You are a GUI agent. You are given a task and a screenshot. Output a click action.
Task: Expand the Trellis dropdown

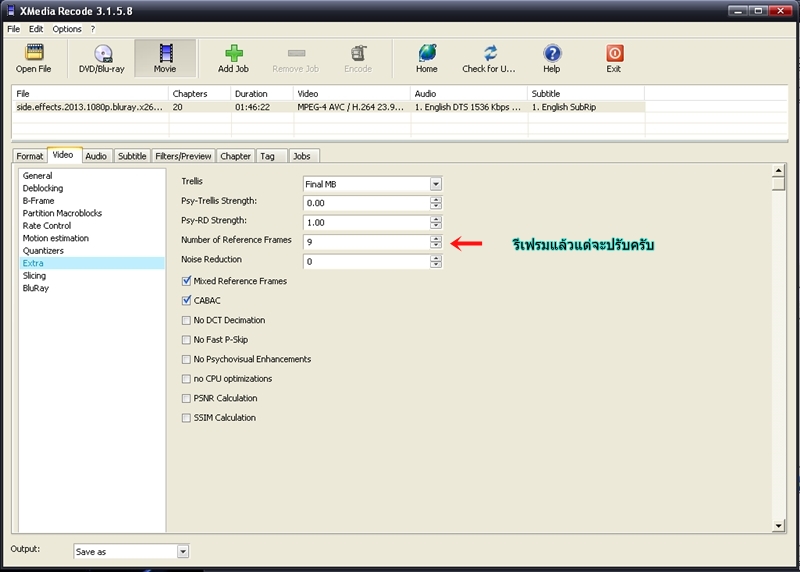[x=435, y=184]
